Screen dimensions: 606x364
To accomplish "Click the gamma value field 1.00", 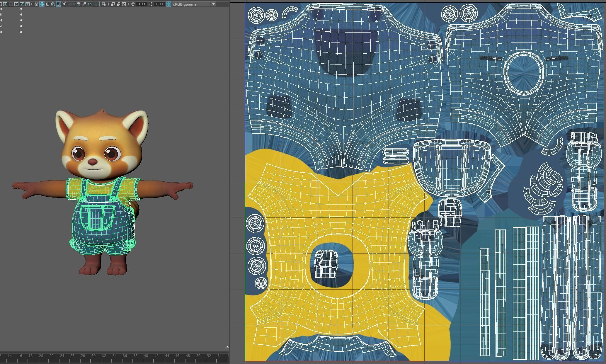I will coord(159,4).
